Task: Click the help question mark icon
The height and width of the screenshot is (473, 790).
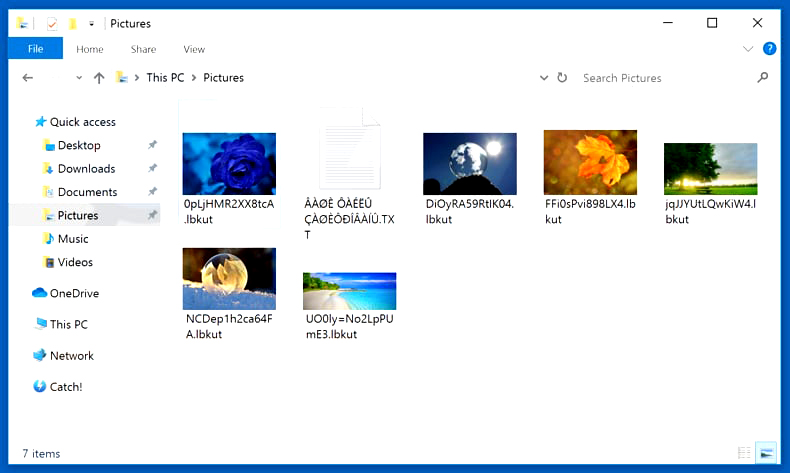Action: click(769, 49)
